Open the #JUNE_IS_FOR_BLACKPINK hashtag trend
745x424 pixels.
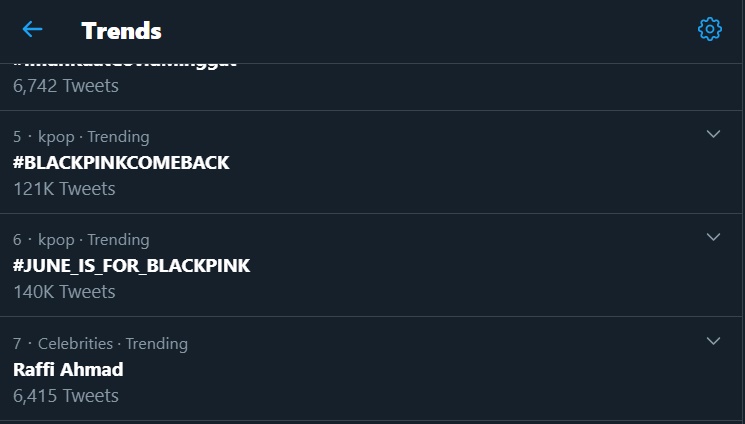coord(131,266)
